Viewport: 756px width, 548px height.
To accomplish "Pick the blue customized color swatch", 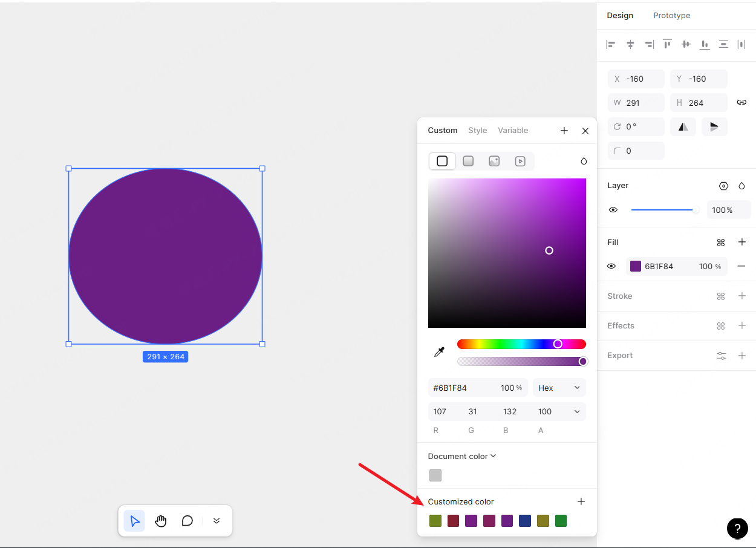I will point(525,521).
